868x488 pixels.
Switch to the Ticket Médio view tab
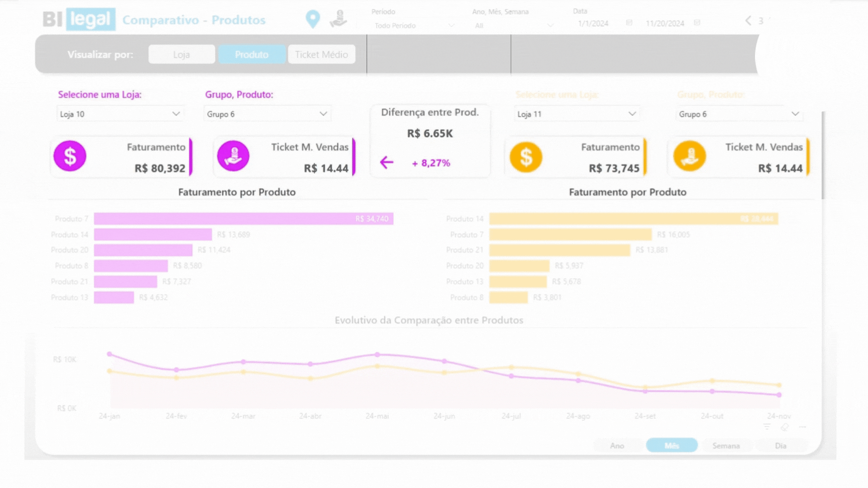point(321,55)
